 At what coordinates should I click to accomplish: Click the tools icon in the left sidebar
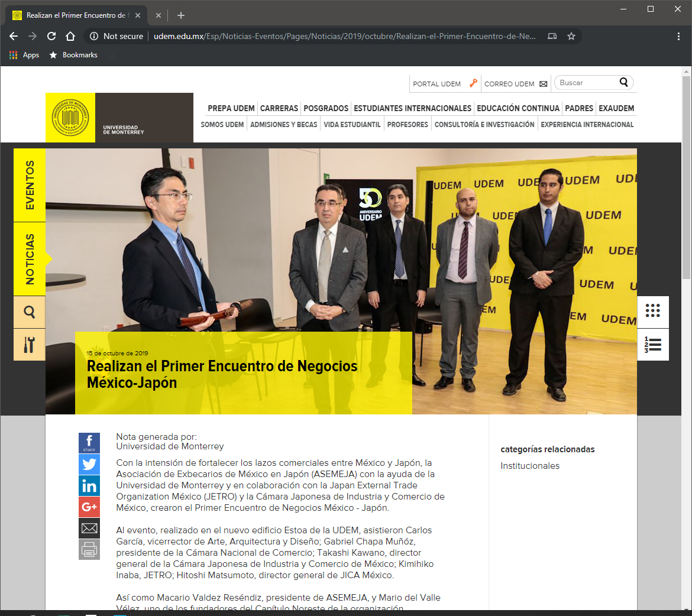point(29,344)
